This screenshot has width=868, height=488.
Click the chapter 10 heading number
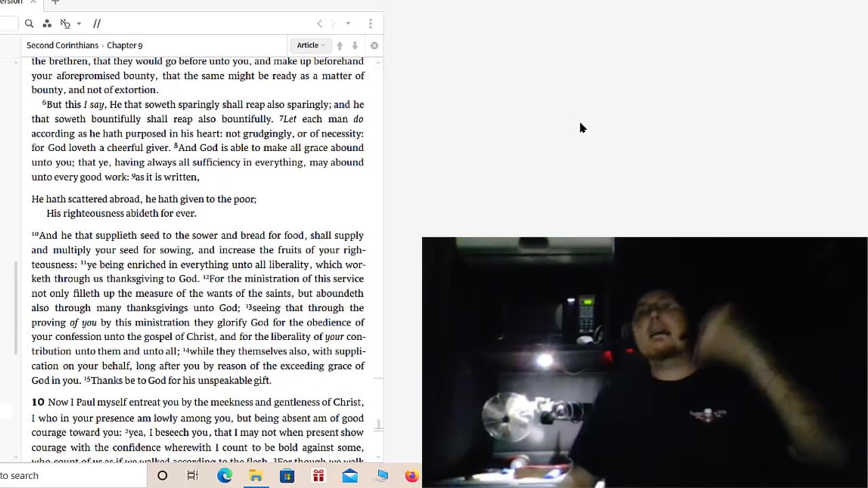pos(38,402)
